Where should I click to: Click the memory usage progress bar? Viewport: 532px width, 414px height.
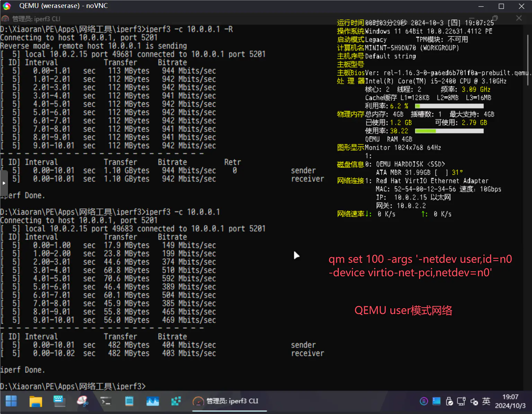pyautogui.click(x=449, y=131)
